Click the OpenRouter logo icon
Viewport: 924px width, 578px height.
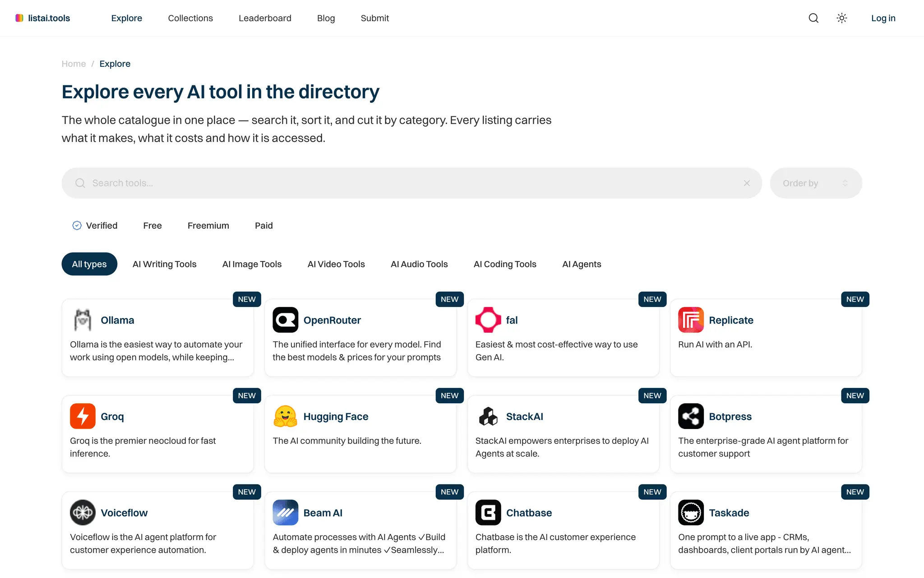pos(285,320)
